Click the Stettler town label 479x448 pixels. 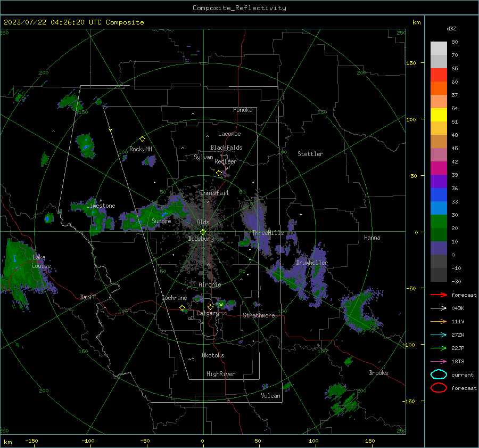pos(310,154)
